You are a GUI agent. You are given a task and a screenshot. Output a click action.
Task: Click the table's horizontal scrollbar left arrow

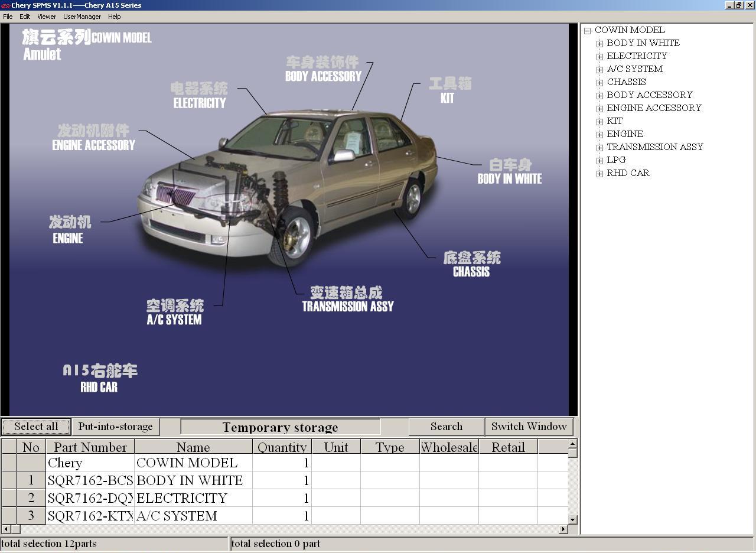6,529
